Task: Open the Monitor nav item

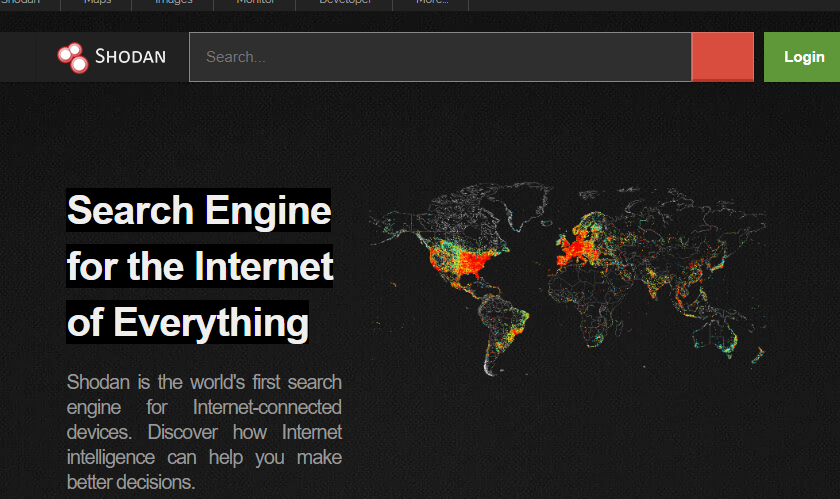Action: click(x=255, y=3)
